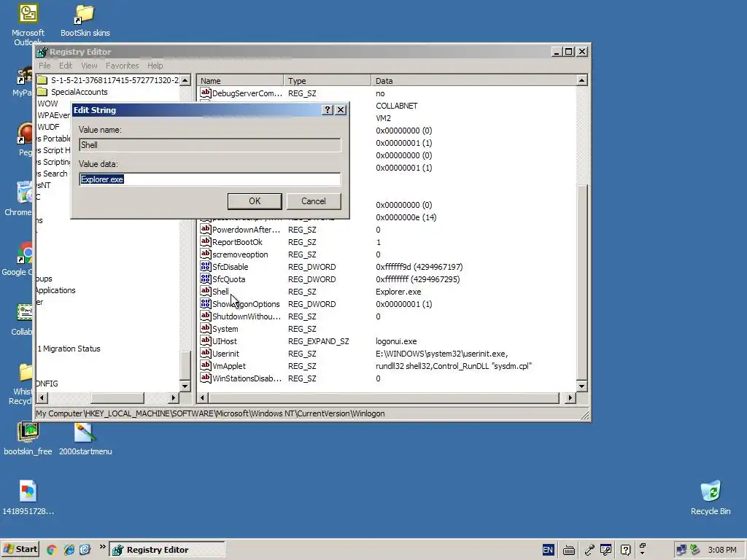
Task: Click the COLLABNET data cell
Action: [396, 106]
